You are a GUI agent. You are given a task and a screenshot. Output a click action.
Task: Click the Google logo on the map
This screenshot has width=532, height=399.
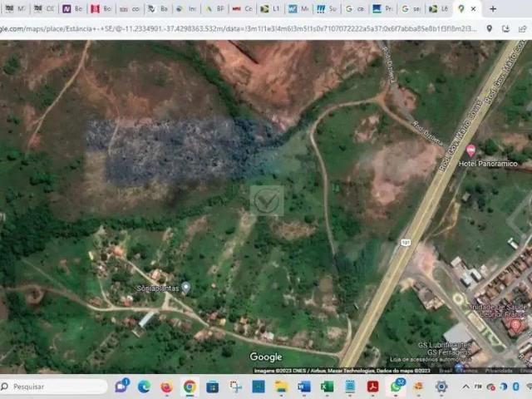[x=266, y=357]
